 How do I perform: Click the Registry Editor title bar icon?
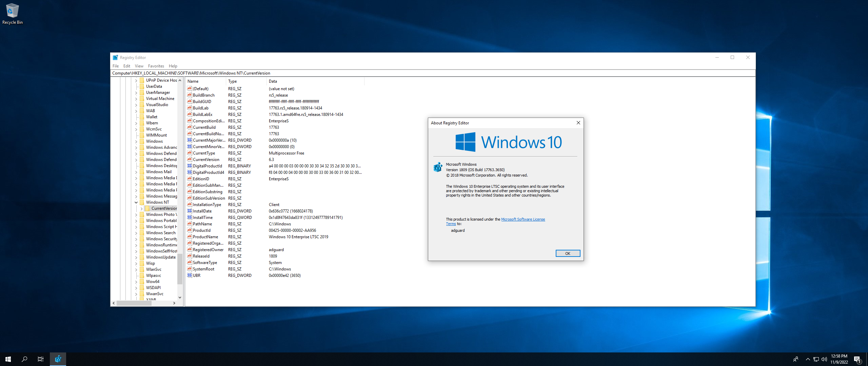click(x=115, y=58)
